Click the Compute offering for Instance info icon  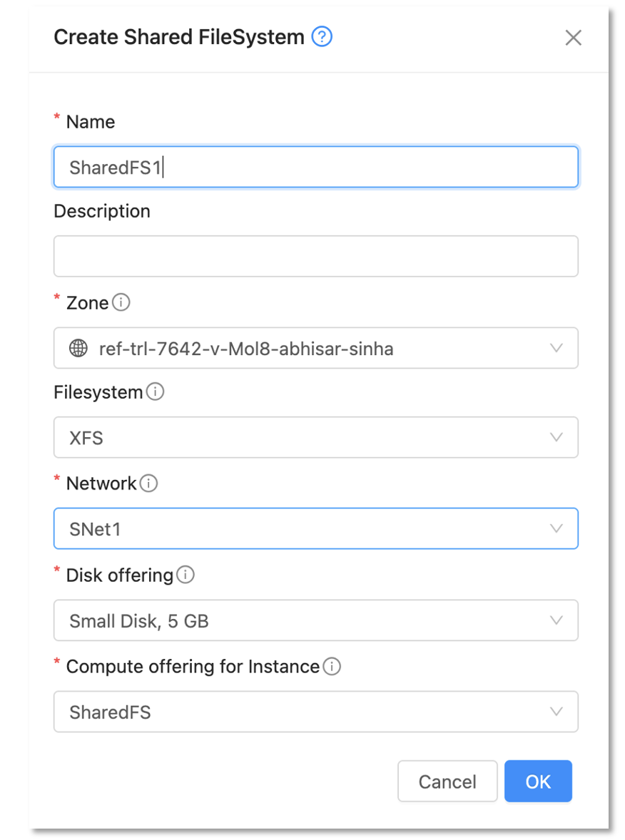coord(332,667)
